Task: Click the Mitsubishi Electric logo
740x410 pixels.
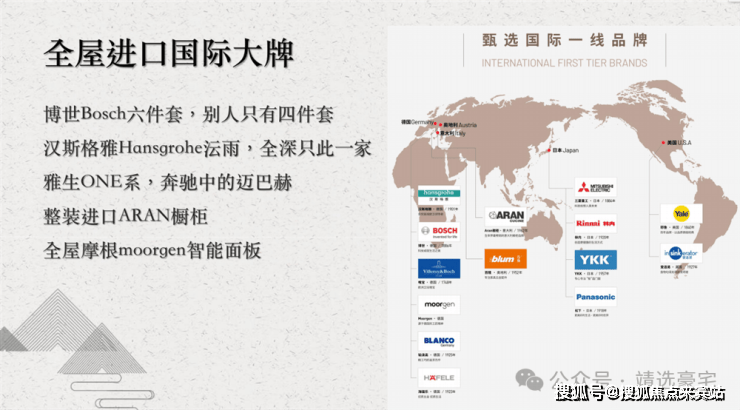Action: pos(596,187)
